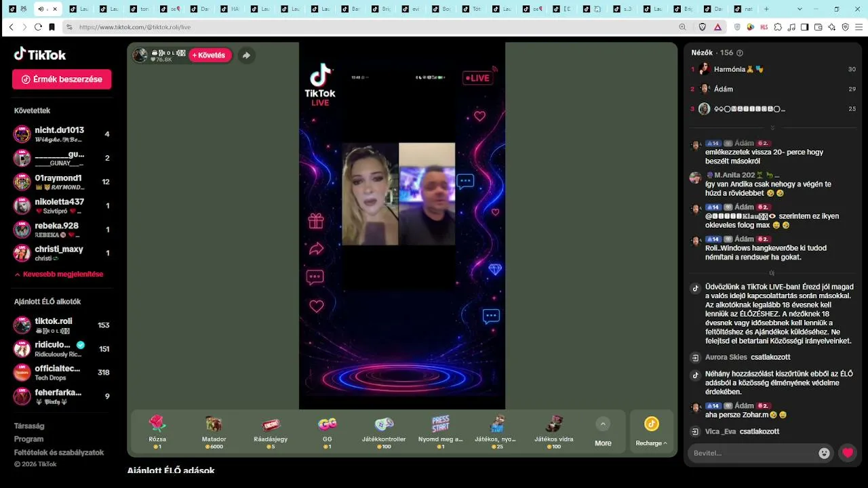868x488 pixels.
Task: Open Feltételek és szabályzatok link
Action: (x=59, y=452)
